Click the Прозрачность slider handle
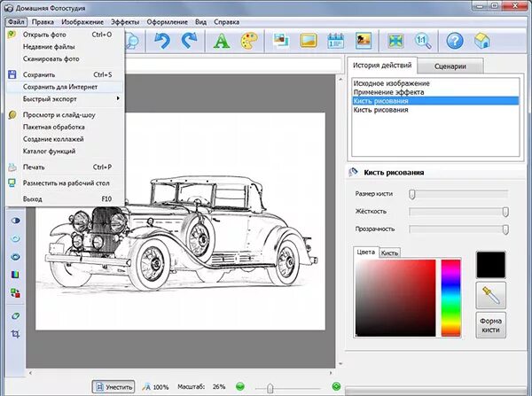Screen dimensions: 532x396 (x=505, y=229)
